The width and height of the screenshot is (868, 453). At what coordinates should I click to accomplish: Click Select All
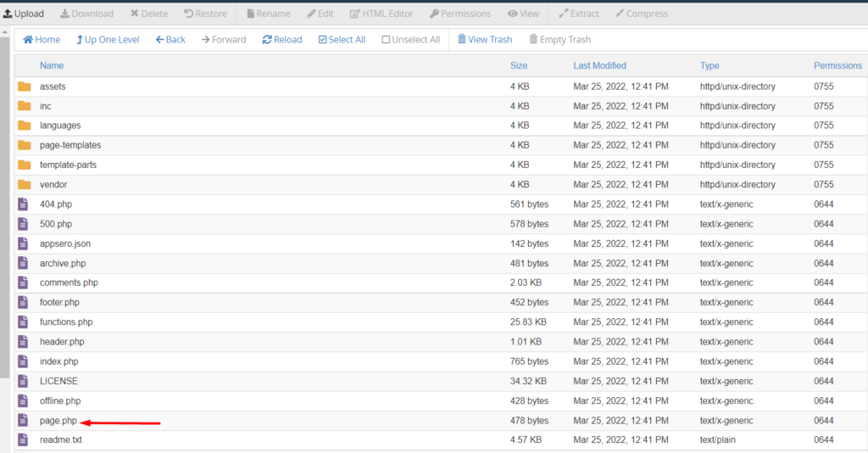tap(342, 40)
